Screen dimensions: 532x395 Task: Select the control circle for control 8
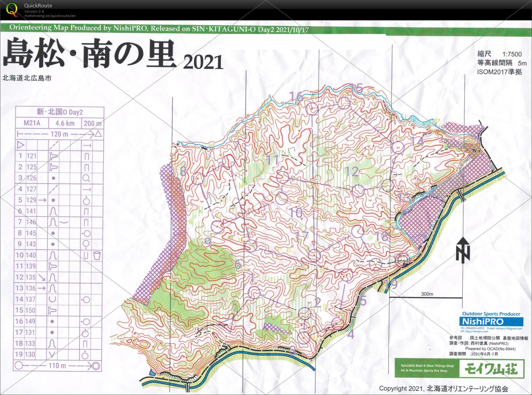197,179
